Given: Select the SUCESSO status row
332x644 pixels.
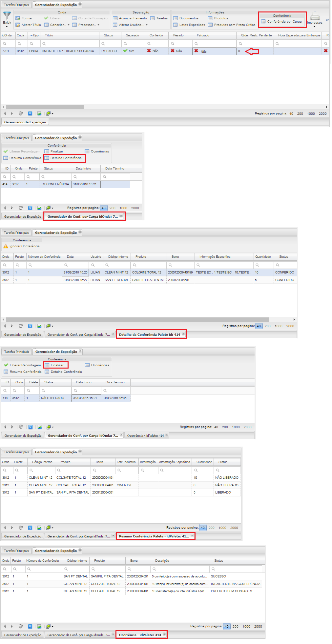Looking at the screenshot, I should click(131, 576).
